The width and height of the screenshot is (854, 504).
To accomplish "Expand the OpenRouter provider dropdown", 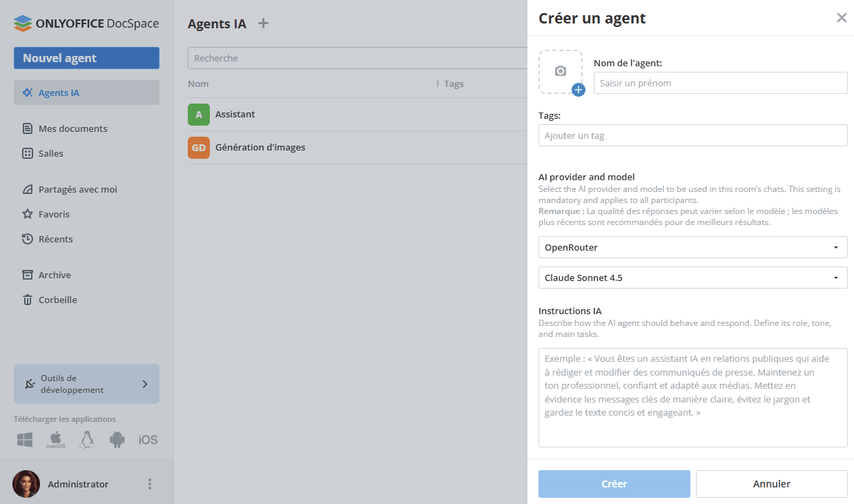I will 692,247.
